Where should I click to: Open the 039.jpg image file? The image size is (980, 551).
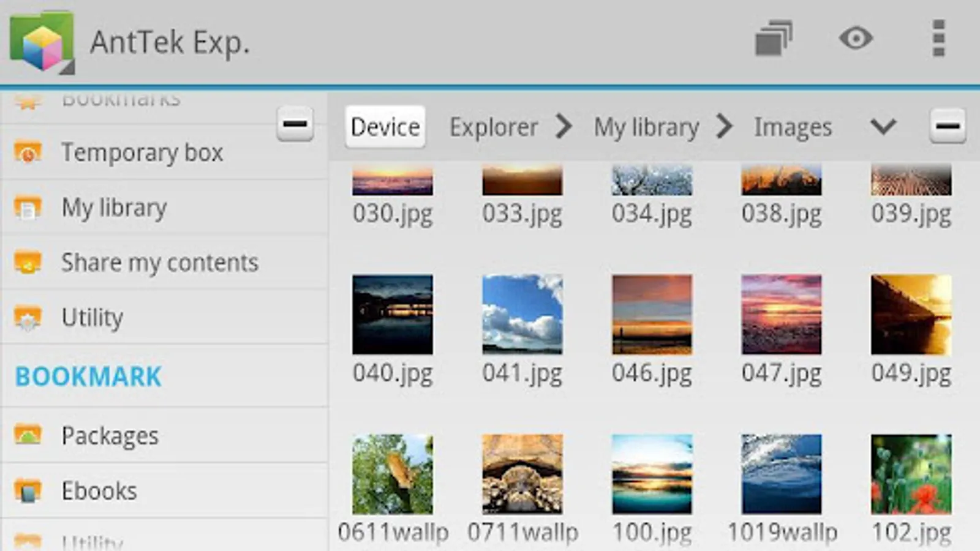(x=911, y=196)
